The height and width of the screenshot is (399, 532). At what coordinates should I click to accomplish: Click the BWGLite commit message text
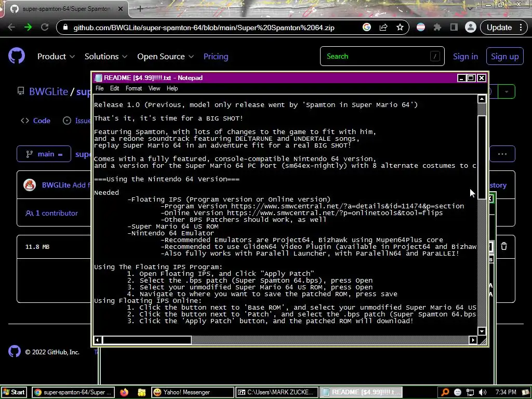pyautogui.click(x=82, y=185)
